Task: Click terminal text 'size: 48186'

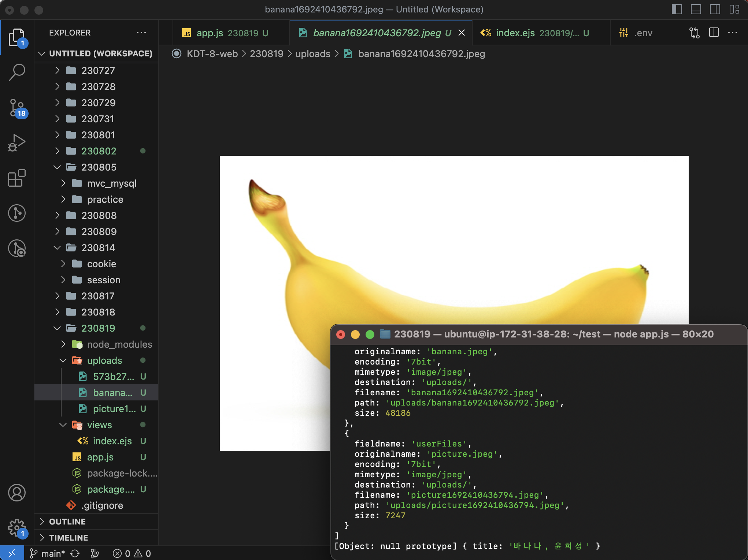Action: (x=382, y=413)
